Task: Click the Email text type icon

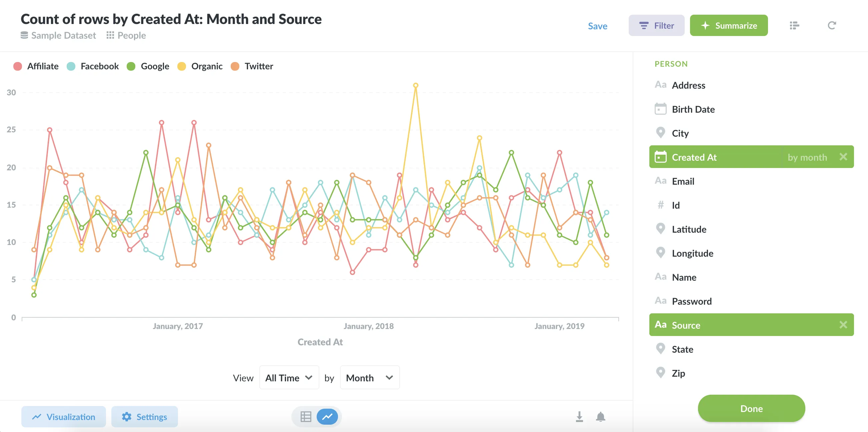Action: click(660, 181)
